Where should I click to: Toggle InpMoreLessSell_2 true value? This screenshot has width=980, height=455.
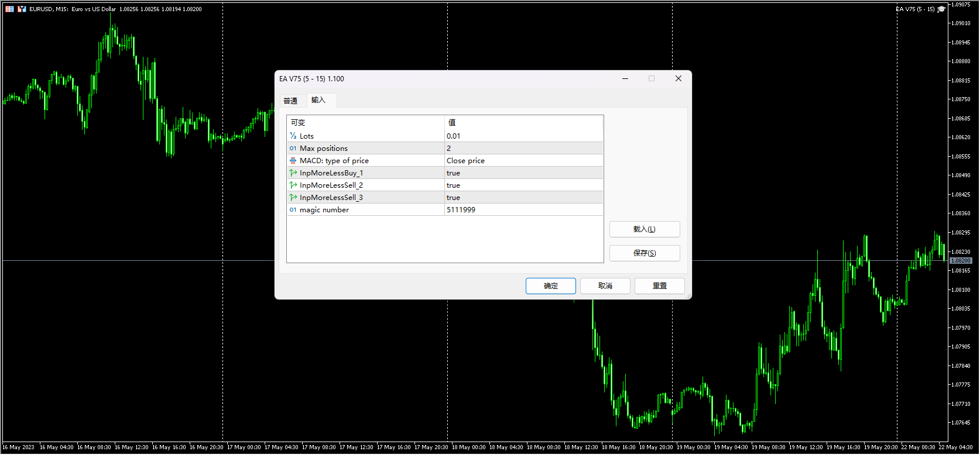(x=524, y=185)
